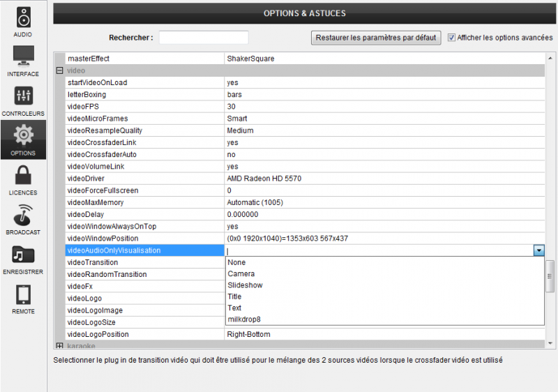Viewport: 558px width, 392px height.
Task: Select None in the visualisation list
Action: (236, 262)
